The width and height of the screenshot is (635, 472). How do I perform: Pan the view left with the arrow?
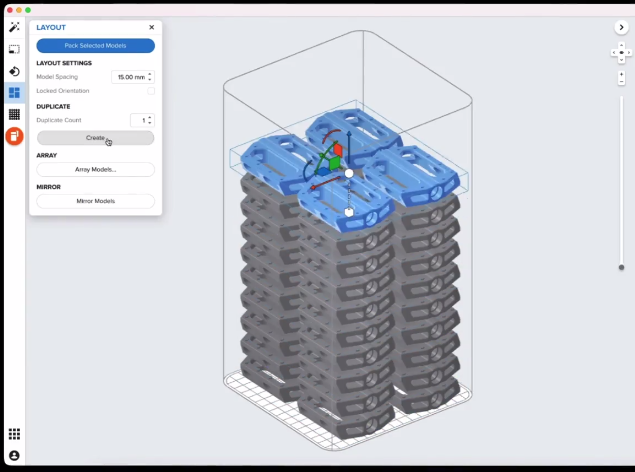click(614, 53)
